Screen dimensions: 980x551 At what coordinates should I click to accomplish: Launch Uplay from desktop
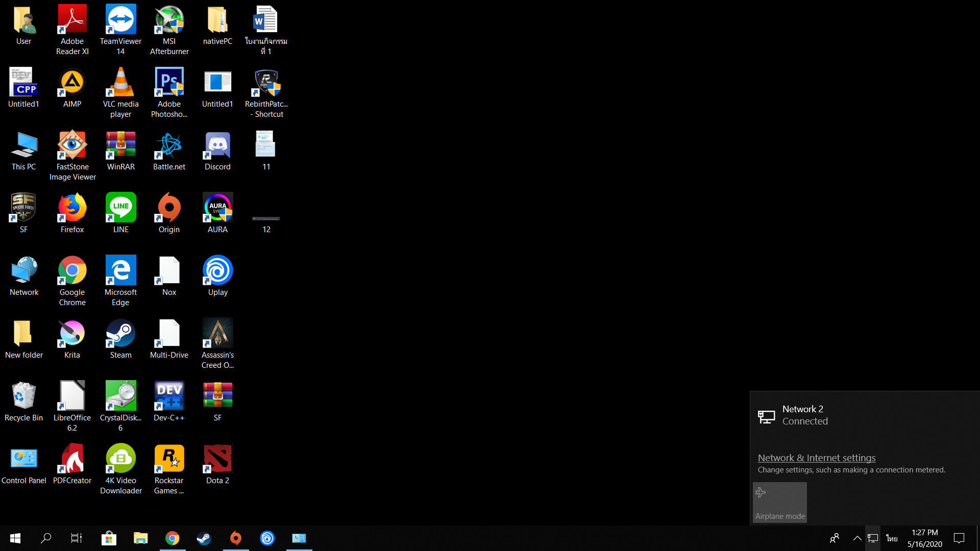(217, 277)
